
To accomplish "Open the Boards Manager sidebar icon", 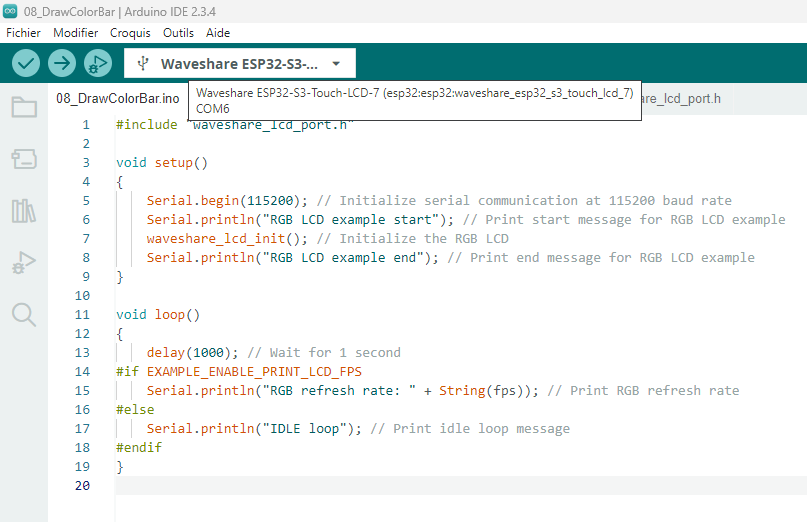I will 24,159.
